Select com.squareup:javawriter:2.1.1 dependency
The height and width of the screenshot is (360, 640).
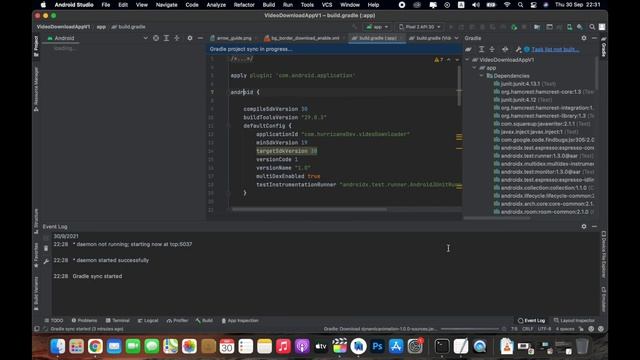(x=542, y=124)
